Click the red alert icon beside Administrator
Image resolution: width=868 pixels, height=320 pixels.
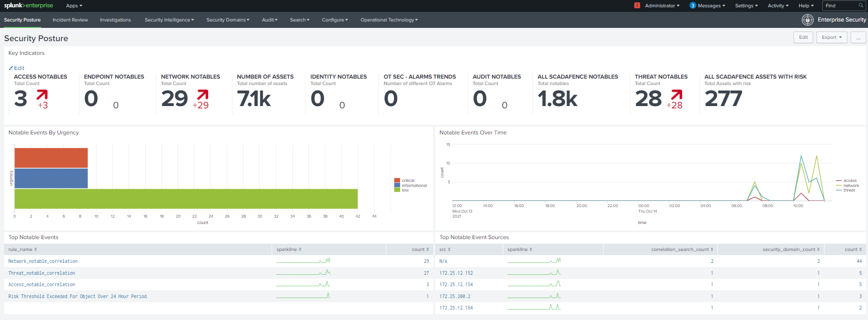pos(637,5)
